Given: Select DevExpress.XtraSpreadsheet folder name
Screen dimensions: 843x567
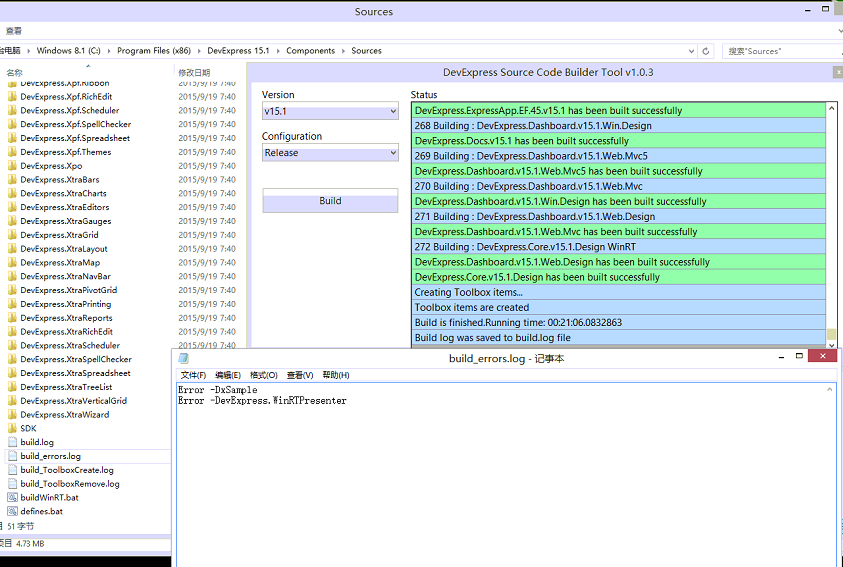Looking at the screenshot, I should click(x=75, y=373).
